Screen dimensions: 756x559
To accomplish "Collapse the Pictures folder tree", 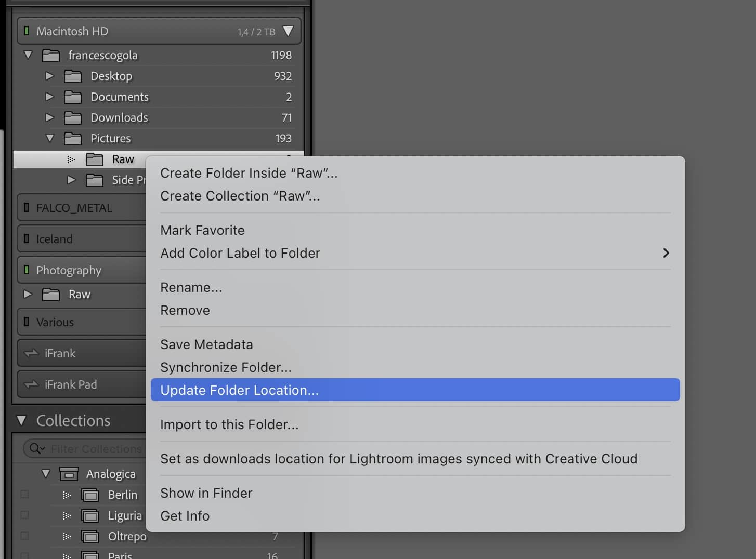I will [x=50, y=138].
